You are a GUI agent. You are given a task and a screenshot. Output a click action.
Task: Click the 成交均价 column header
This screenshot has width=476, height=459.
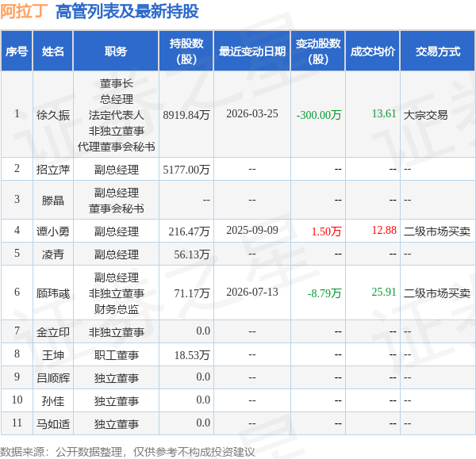[373, 52]
